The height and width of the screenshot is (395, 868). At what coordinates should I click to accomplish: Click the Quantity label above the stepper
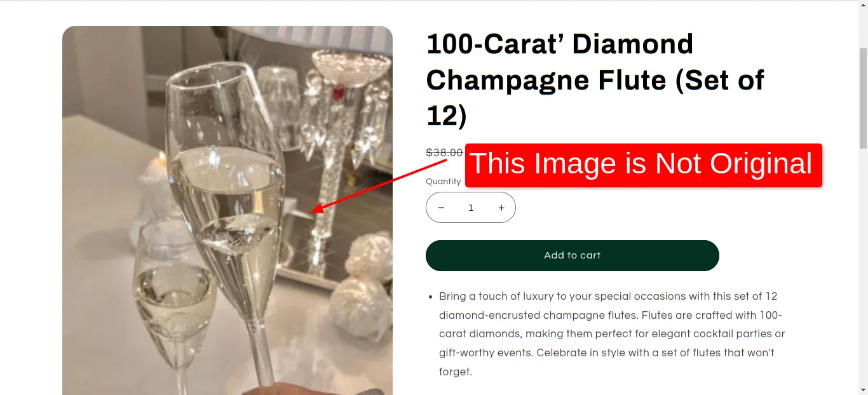click(x=444, y=181)
